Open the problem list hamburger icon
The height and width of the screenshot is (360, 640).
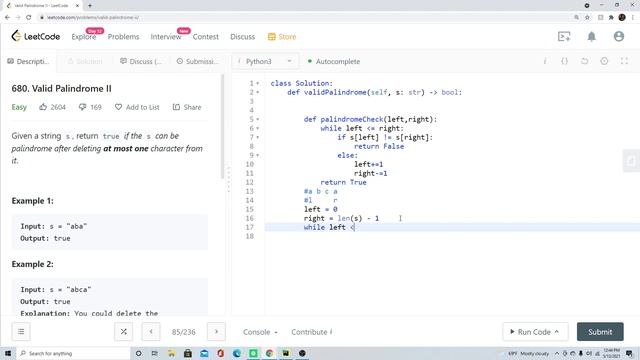click(x=21, y=331)
